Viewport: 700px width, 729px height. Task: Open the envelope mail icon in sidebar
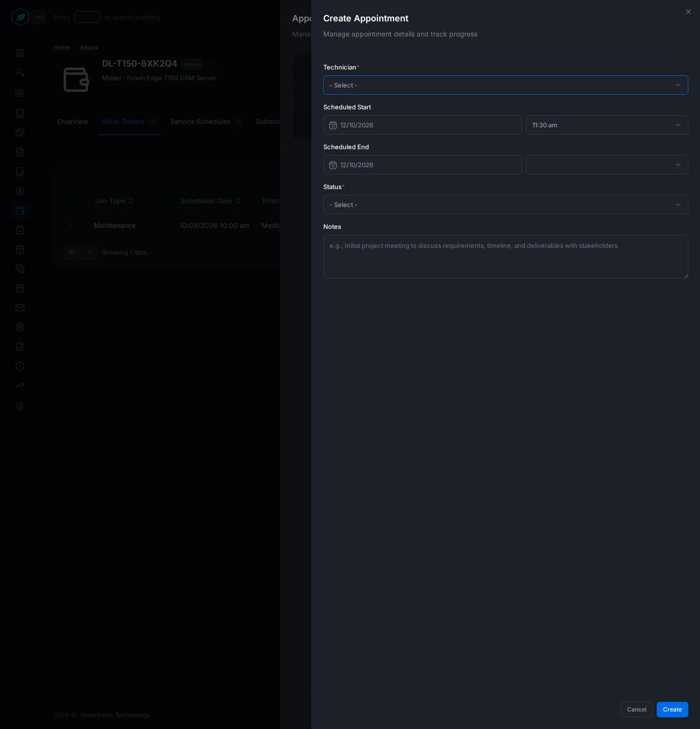[x=20, y=308]
